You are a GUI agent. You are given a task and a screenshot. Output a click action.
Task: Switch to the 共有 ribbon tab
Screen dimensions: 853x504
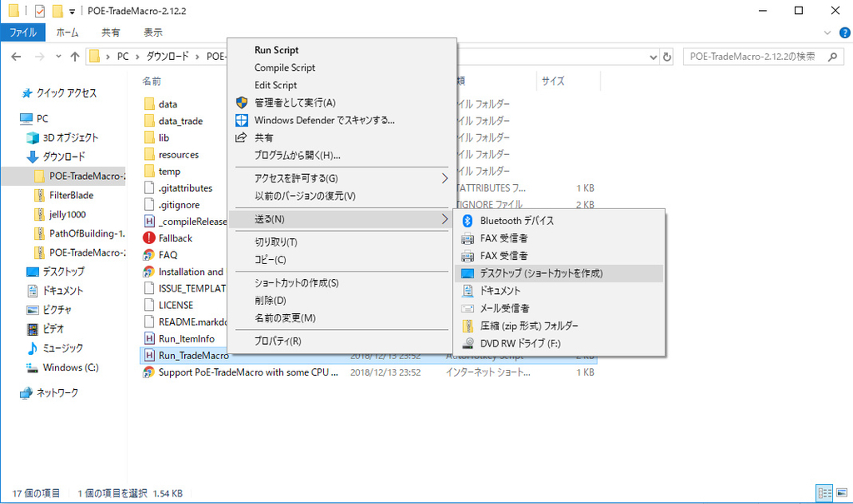(111, 32)
